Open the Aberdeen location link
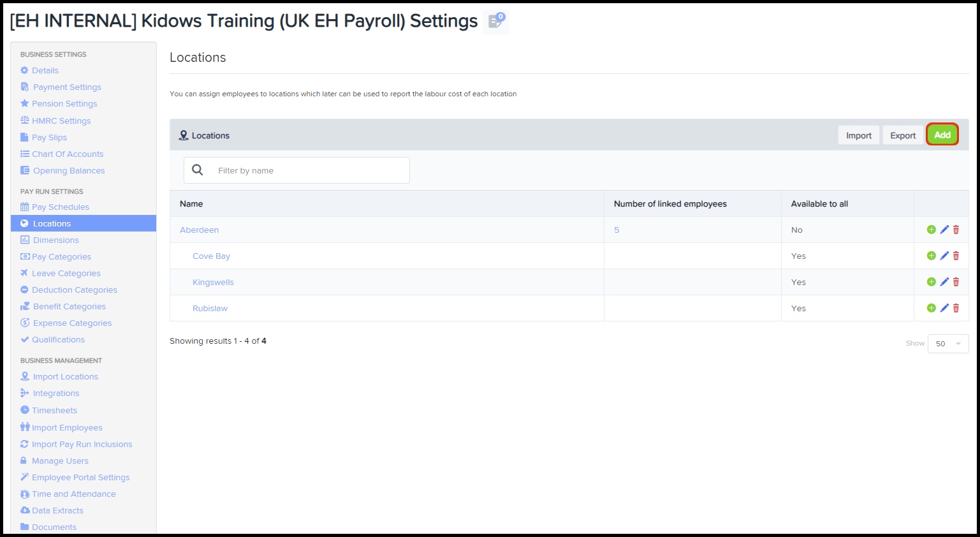The image size is (980, 537). (199, 230)
